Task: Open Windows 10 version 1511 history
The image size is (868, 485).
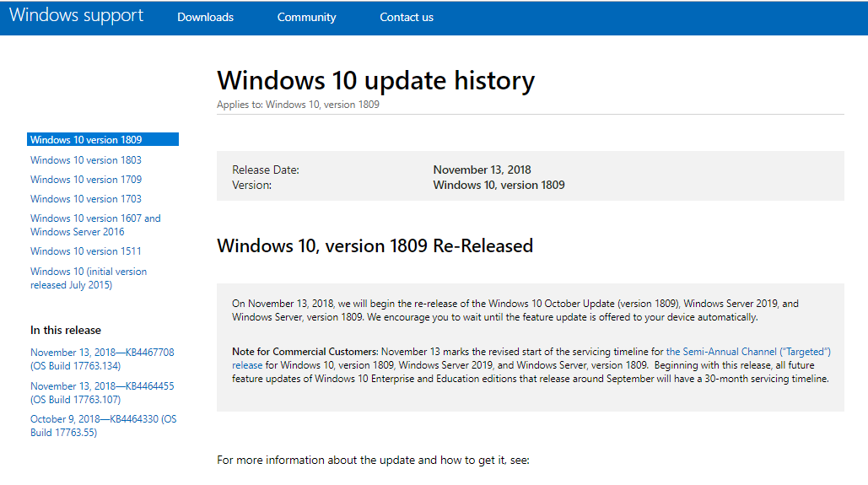Action: coord(86,251)
